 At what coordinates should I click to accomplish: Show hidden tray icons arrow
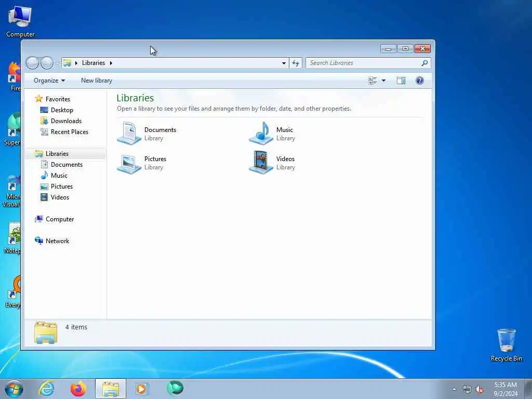click(x=454, y=390)
